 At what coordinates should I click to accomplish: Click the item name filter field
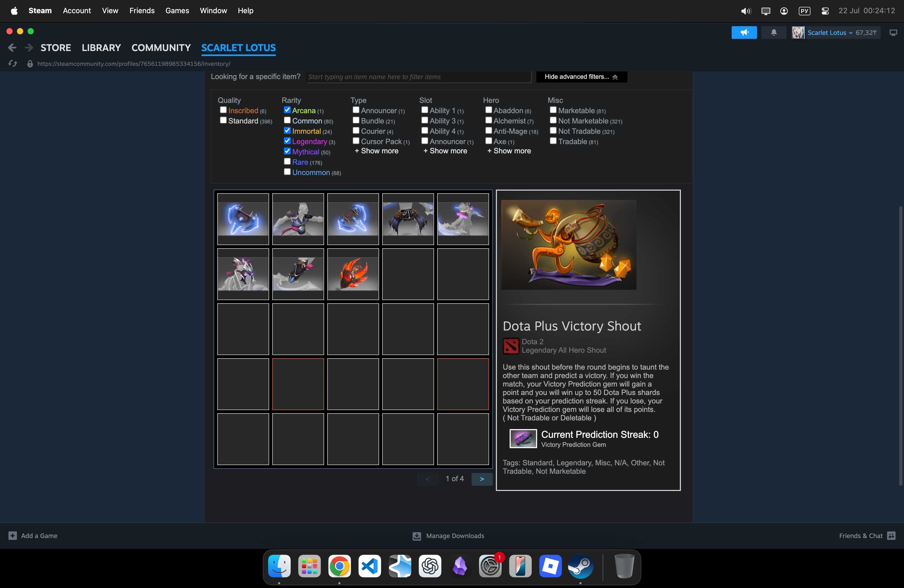tap(418, 77)
